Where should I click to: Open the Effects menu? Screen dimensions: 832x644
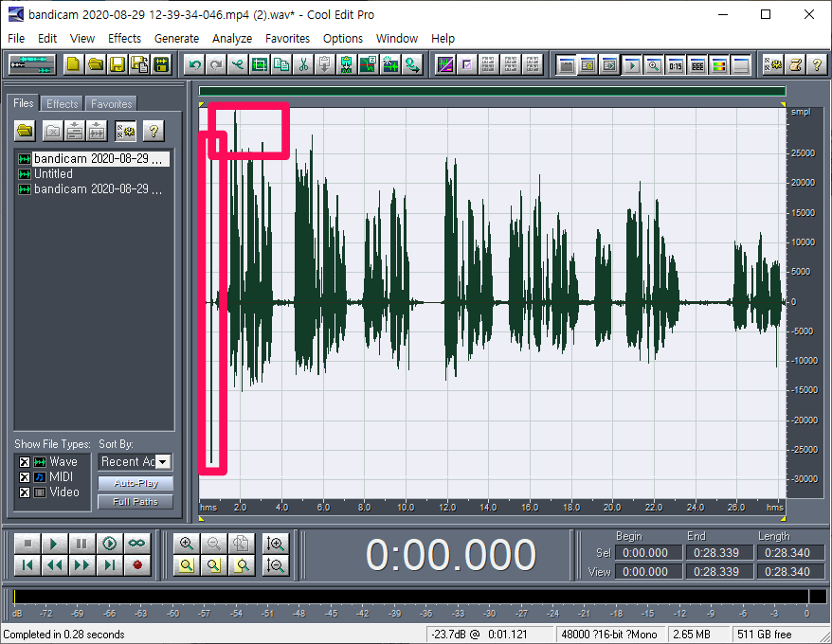coord(125,38)
